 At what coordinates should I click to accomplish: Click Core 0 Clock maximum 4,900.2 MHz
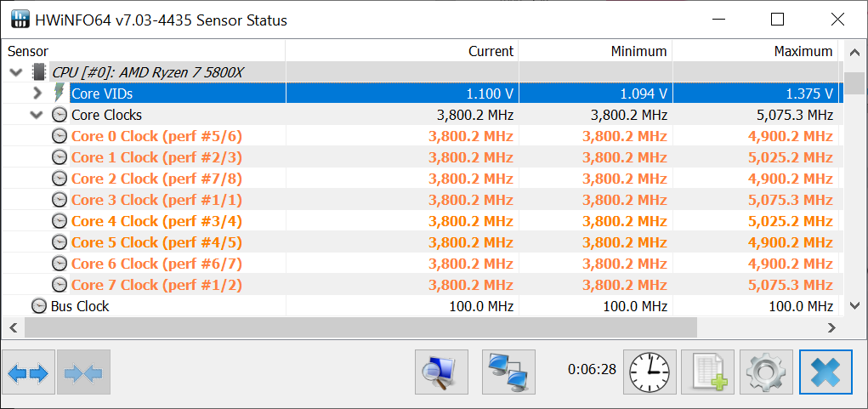pyautogui.click(x=790, y=136)
